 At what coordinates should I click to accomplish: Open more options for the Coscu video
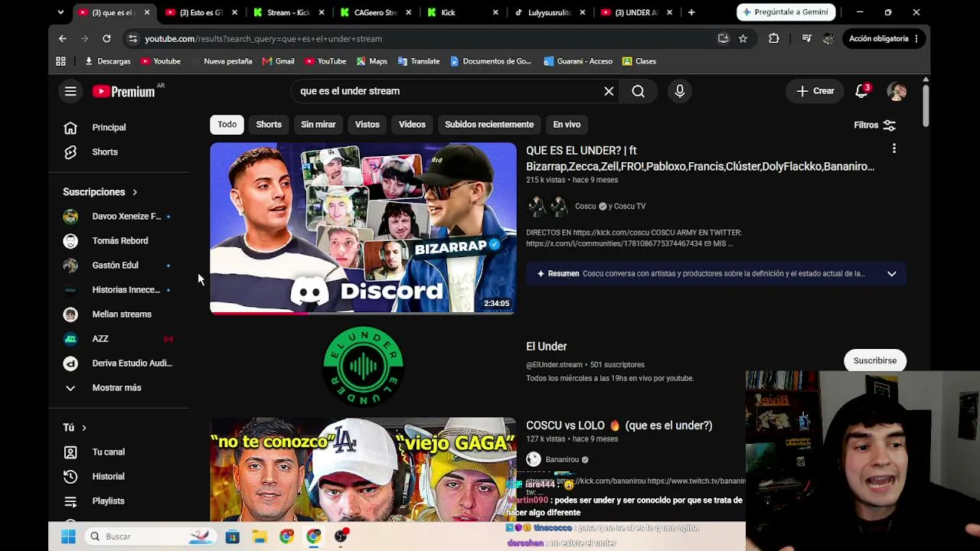click(x=893, y=149)
